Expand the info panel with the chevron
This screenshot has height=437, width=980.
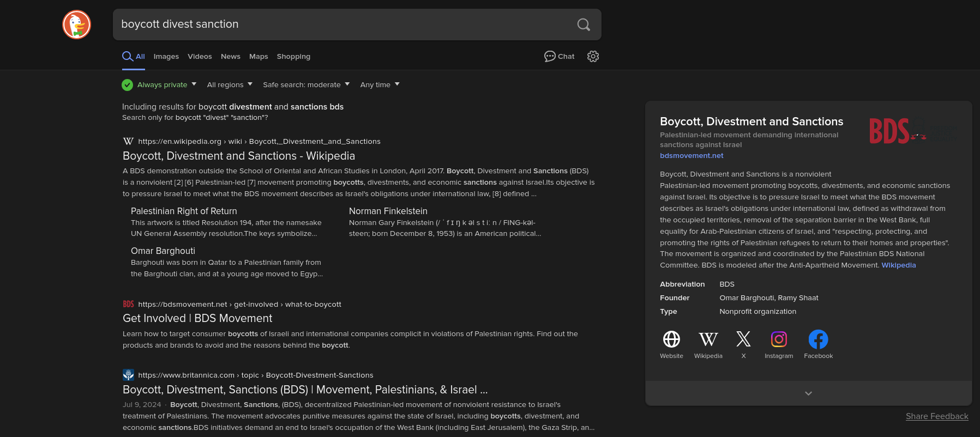(808, 393)
